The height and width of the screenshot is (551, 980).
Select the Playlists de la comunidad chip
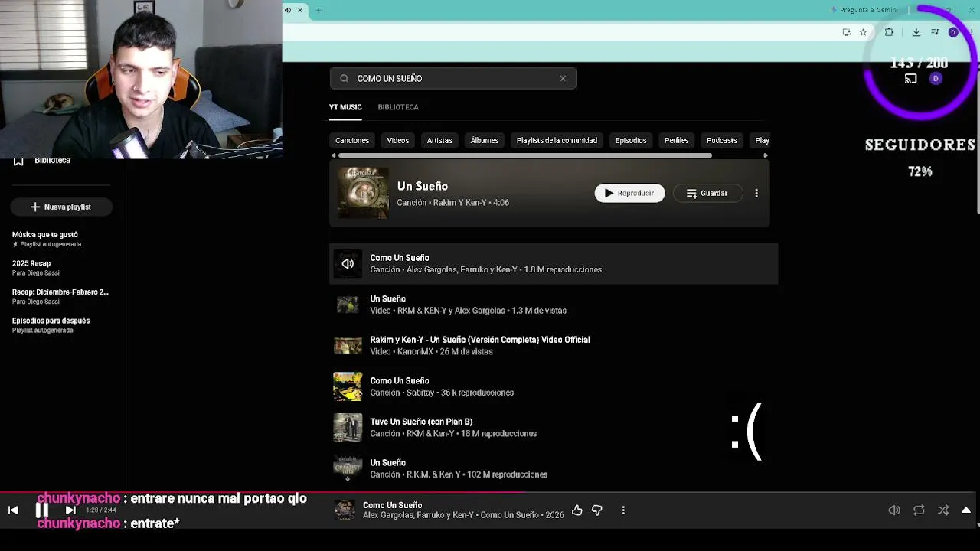pos(557,140)
